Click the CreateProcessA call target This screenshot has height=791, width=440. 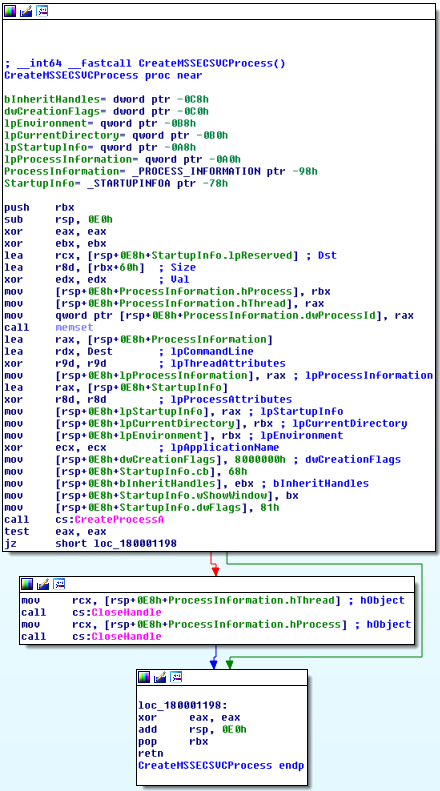tap(119, 519)
